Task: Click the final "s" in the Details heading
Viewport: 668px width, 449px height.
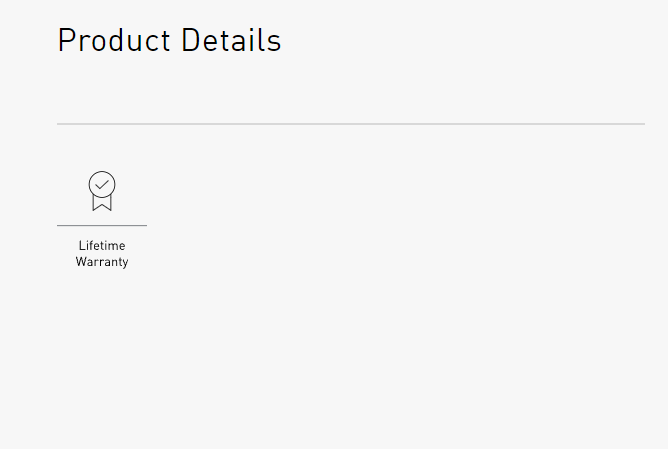Action: pos(275,42)
